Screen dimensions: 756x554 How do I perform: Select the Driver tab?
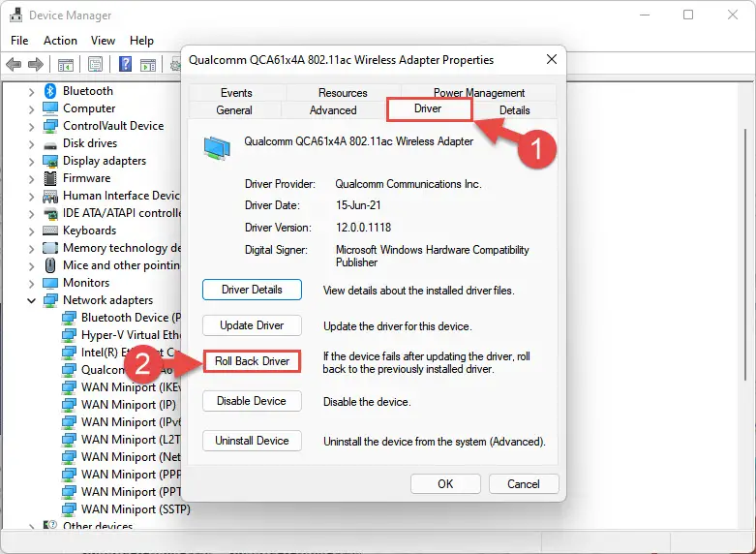pyautogui.click(x=428, y=108)
